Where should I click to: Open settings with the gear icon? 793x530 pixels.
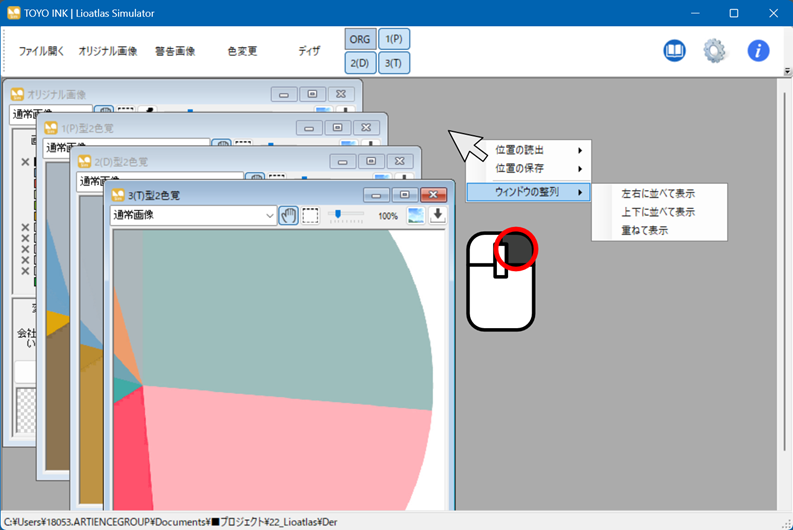tap(714, 51)
